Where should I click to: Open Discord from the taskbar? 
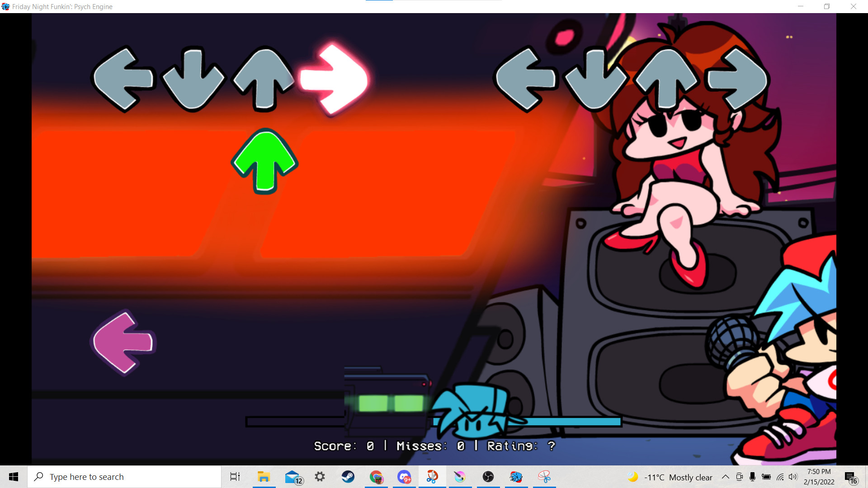click(404, 477)
